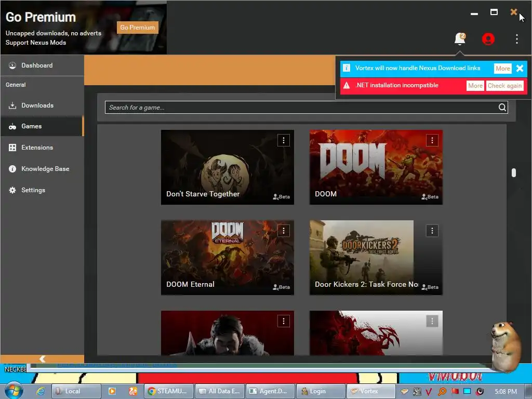Select Games in the sidebar
Viewport: 532px width, 399px height.
[x=42, y=126]
